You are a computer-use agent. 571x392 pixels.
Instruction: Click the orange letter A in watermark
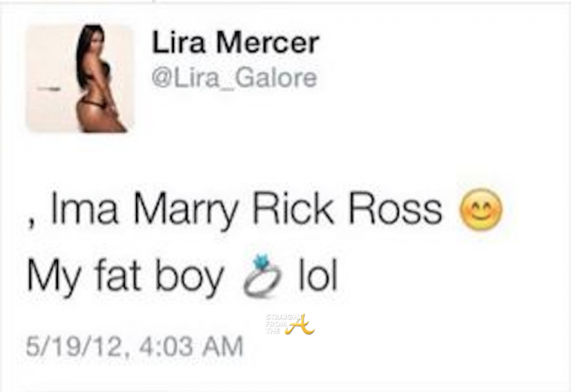pyautogui.click(x=300, y=324)
